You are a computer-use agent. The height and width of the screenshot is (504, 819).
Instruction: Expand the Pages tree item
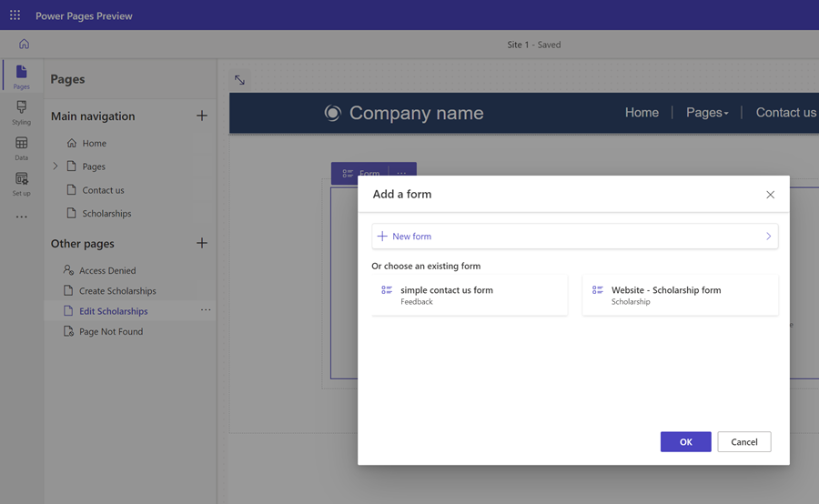[56, 166]
